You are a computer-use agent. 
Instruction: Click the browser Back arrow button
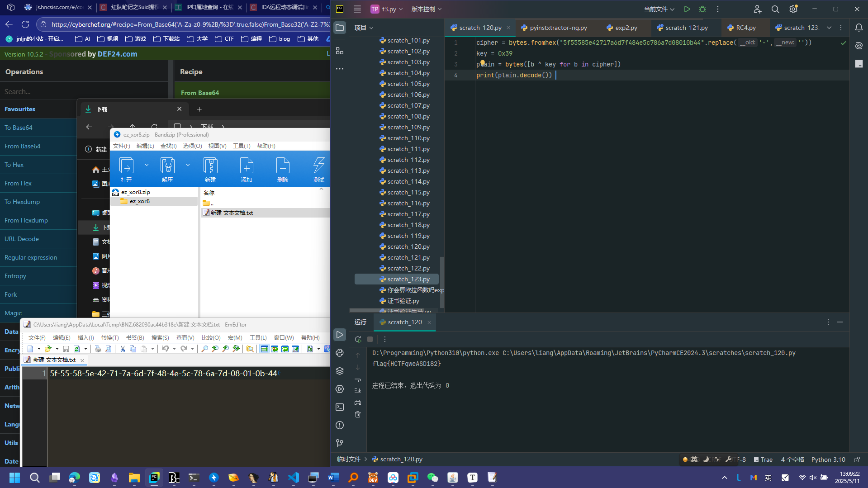click(9, 24)
